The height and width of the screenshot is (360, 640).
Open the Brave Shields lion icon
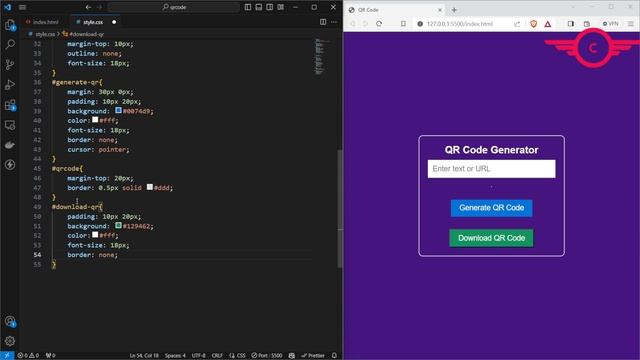click(533, 24)
